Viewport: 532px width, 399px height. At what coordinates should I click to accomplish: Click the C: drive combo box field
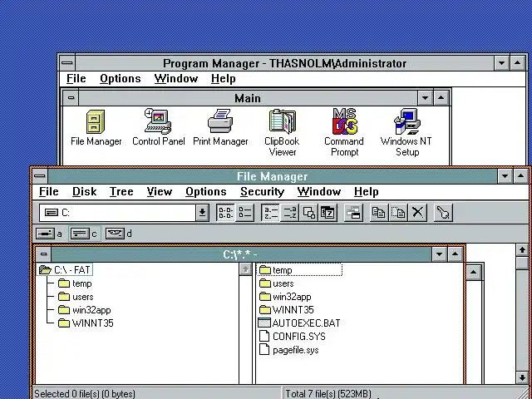(x=117, y=213)
